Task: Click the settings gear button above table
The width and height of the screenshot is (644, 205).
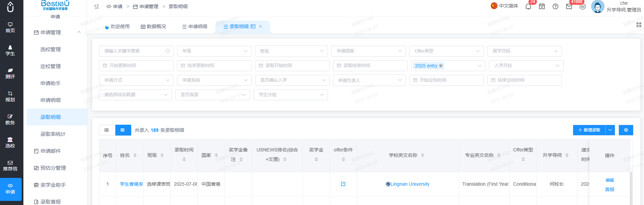Action: [626, 130]
